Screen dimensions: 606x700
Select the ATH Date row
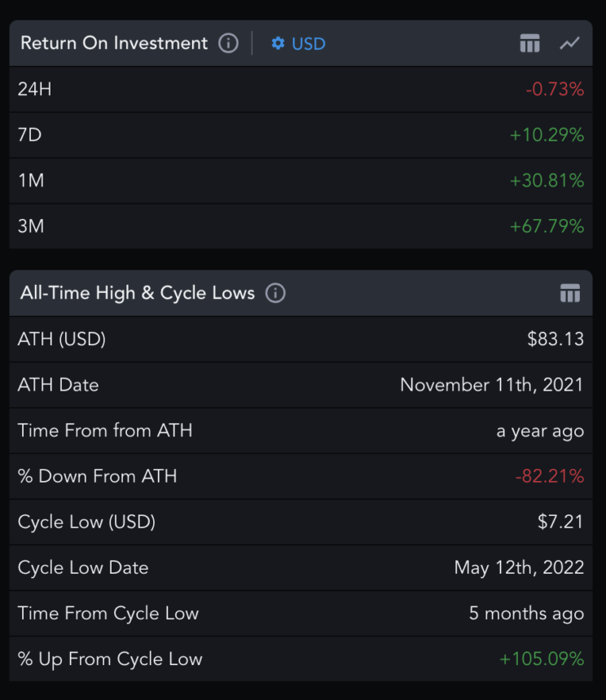pyautogui.click(x=301, y=385)
